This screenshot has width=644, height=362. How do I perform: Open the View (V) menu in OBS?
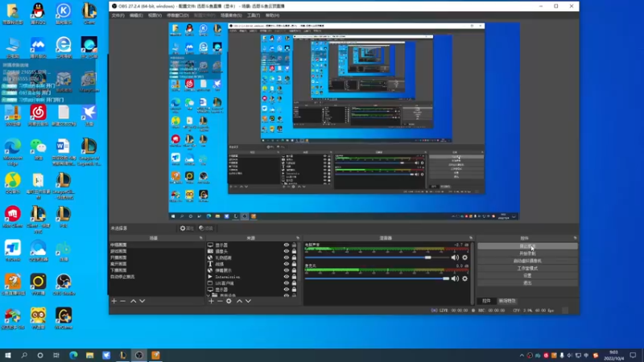155,15
